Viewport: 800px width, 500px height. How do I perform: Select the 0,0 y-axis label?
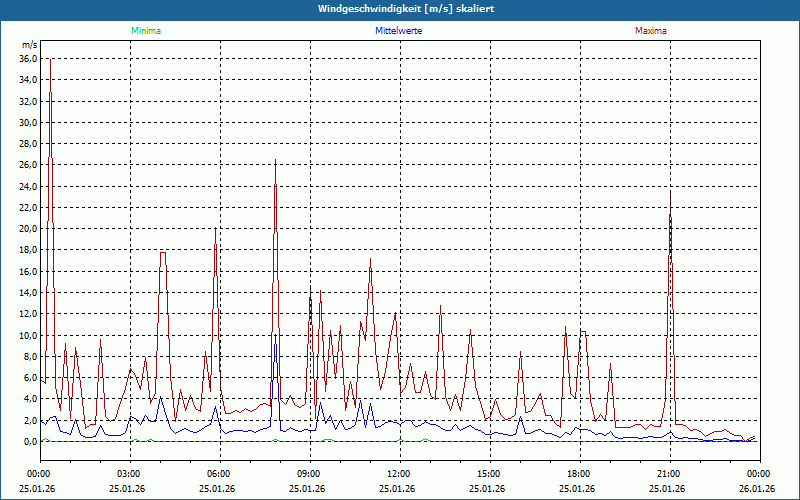pos(30,441)
